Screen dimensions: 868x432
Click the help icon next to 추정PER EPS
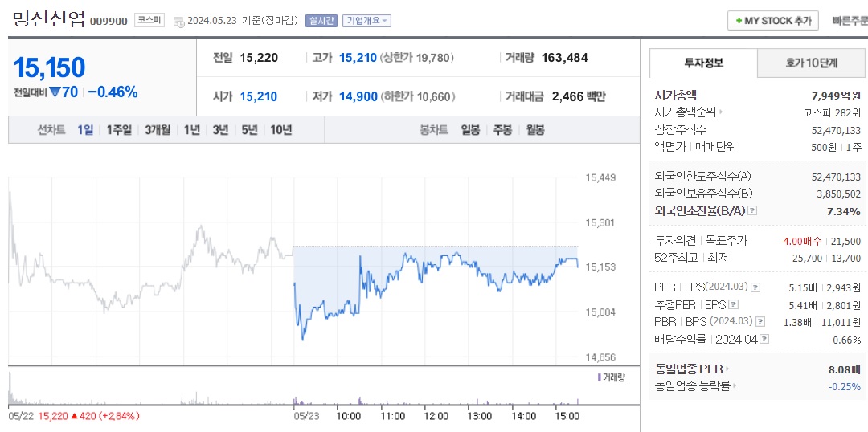[734, 305]
